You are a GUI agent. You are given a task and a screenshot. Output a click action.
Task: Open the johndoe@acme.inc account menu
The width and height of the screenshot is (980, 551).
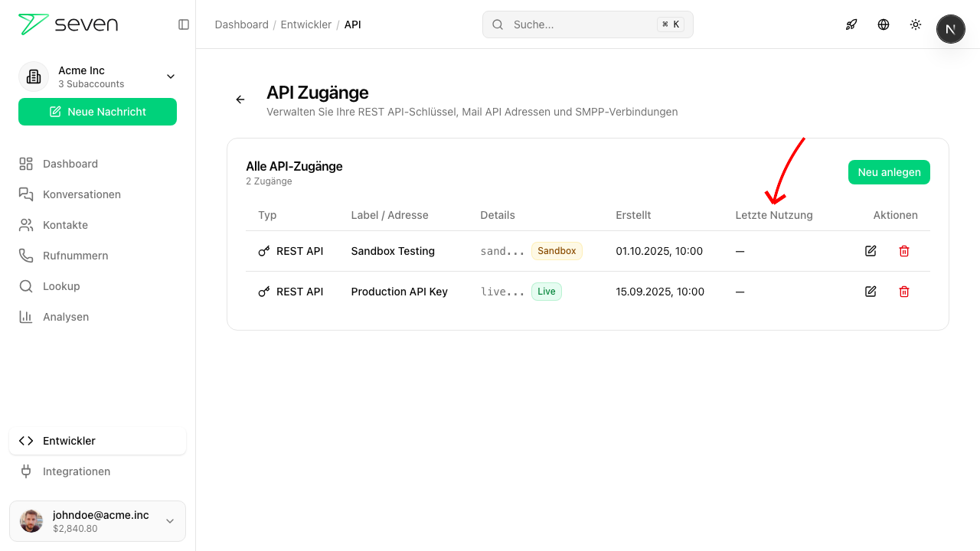click(97, 520)
